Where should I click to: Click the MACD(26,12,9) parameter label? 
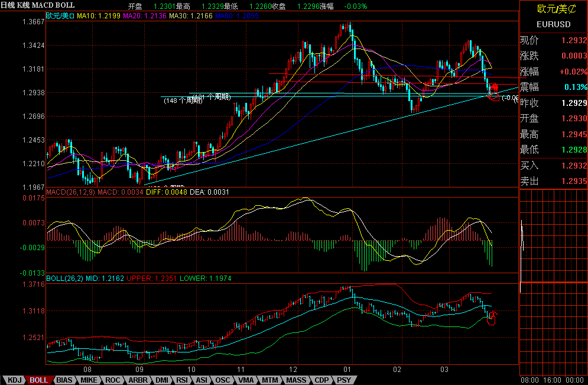(x=70, y=192)
